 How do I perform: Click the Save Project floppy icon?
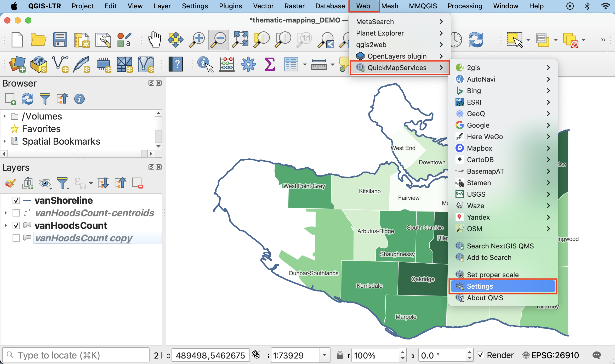pyautogui.click(x=60, y=39)
